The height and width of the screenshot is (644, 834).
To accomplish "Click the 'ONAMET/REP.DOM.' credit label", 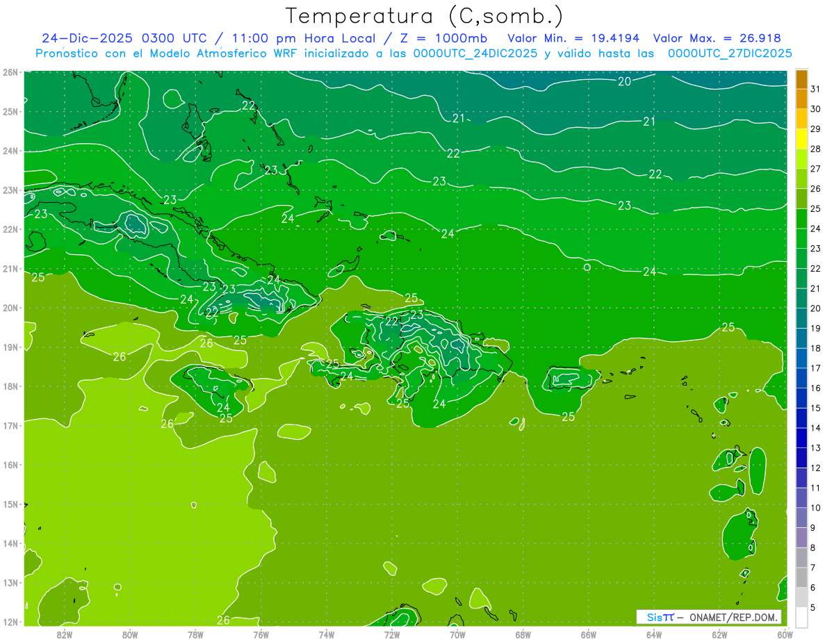I will pyautogui.click(x=735, y=617).
